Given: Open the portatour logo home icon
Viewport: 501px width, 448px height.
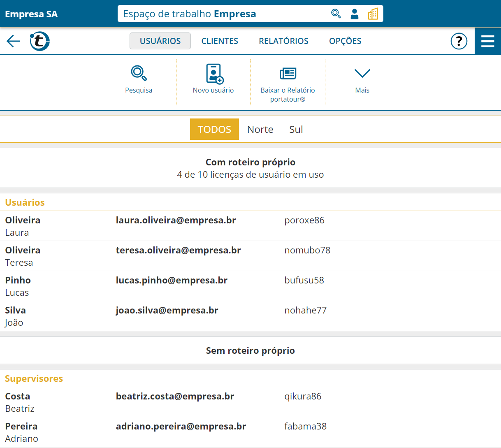Looking at the screenshot, I should (x=39, y=41).
